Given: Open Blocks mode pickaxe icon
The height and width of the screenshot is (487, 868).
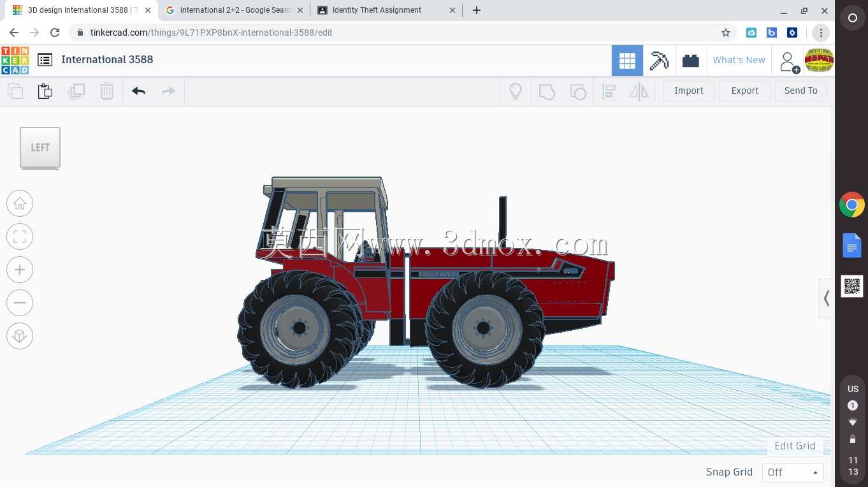Looking at the screenshot, I should click(659, 61).
